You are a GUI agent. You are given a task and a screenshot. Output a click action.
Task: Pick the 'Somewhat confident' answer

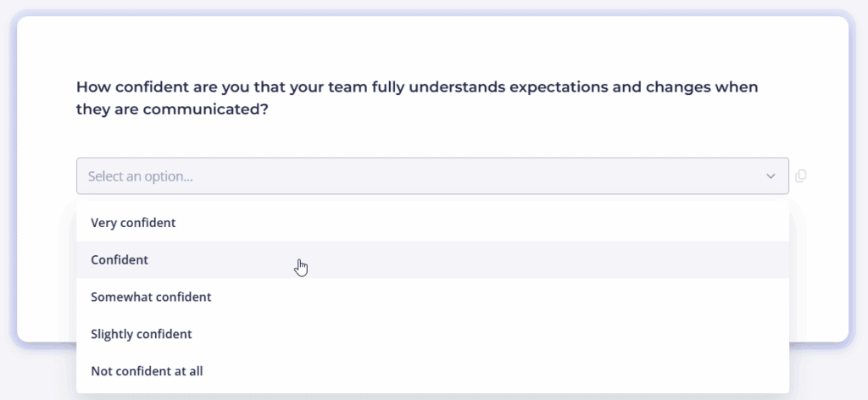click(151, 297)
